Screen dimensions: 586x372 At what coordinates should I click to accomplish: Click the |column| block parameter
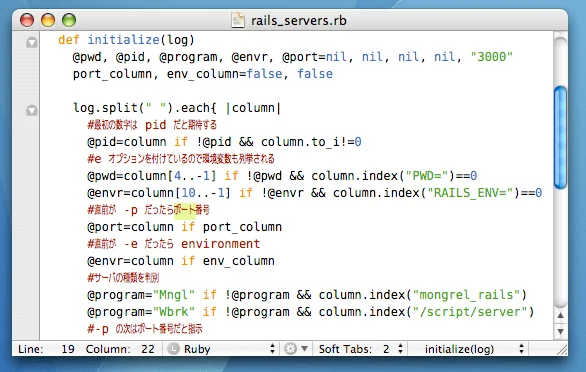click(x=253, y=108)
